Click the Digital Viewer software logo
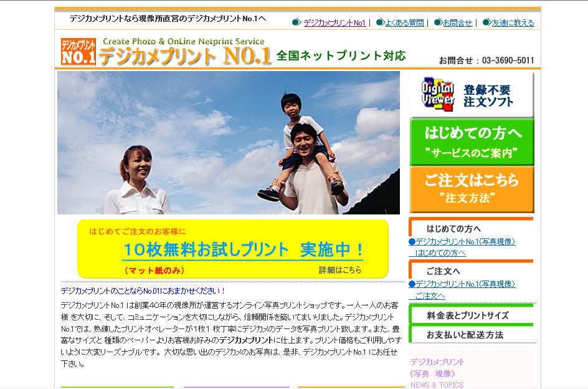This screenshot has height=389, width=588. coord(438,94)
